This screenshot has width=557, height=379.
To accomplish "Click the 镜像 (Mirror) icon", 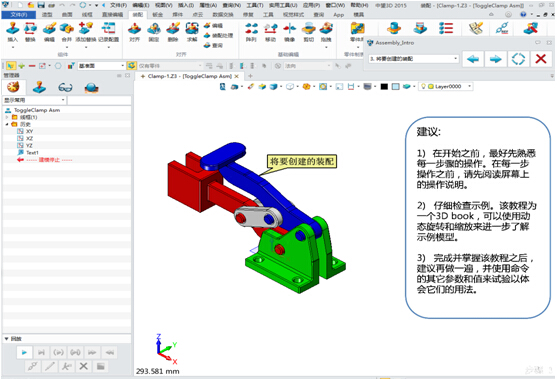I will click(290, 28).
